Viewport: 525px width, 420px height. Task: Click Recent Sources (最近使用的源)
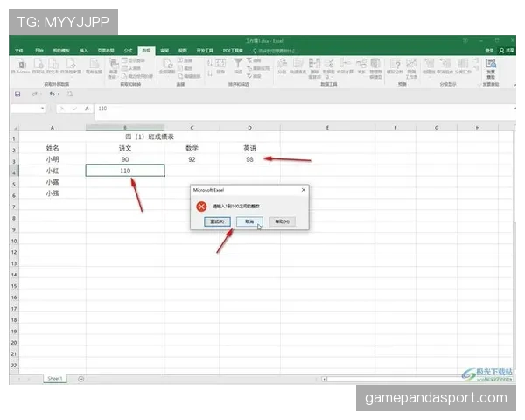coord(137,76)
